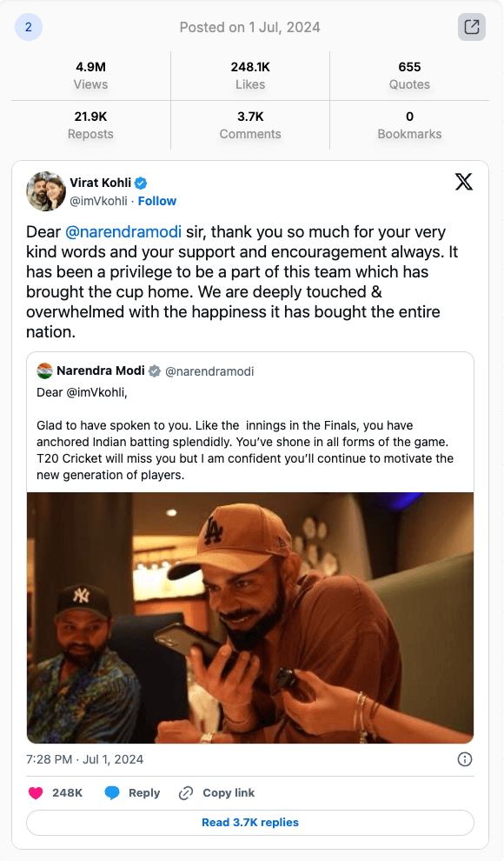Open the photo of Kohli on phone

(x=250, y=617)
